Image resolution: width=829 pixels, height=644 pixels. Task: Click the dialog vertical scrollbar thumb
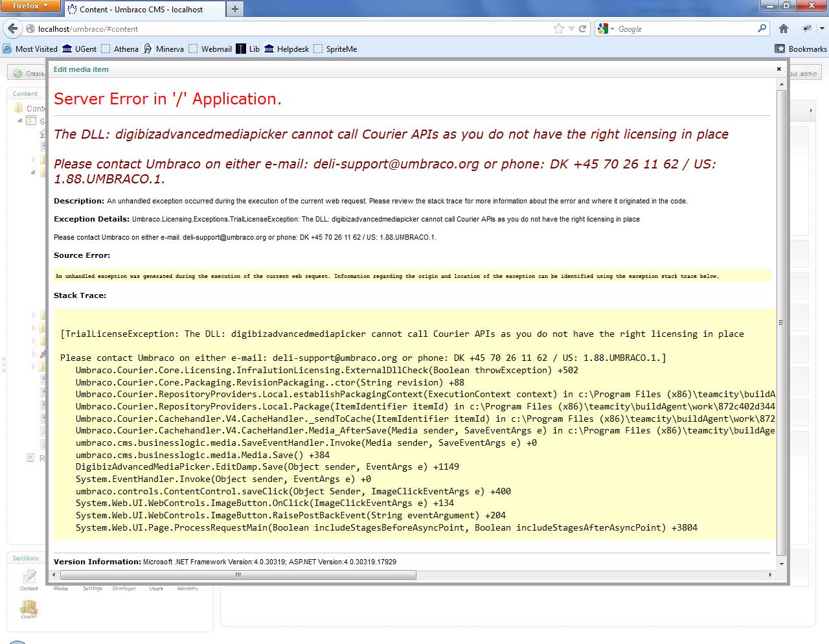pos(781,323)
